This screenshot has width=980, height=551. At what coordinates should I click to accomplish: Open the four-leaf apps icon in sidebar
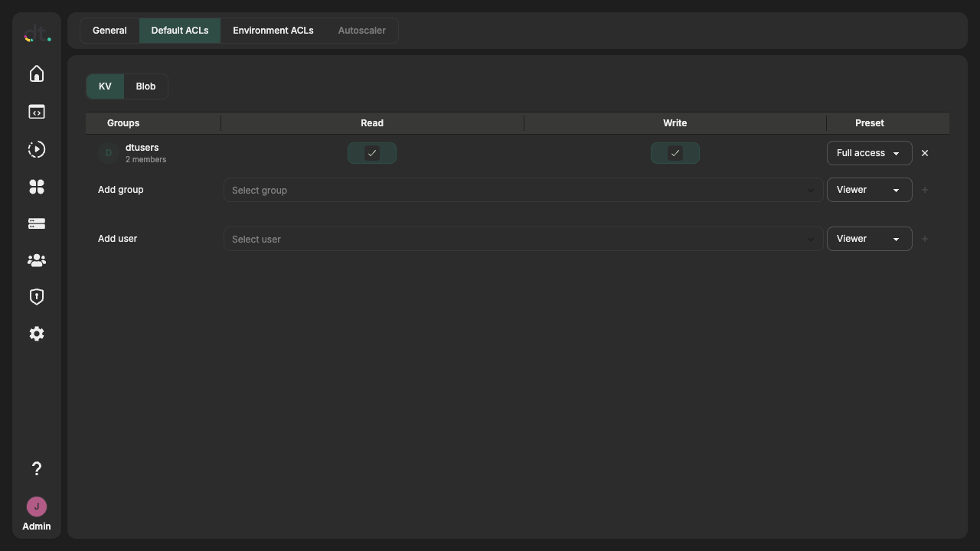[x=37, y=187]
